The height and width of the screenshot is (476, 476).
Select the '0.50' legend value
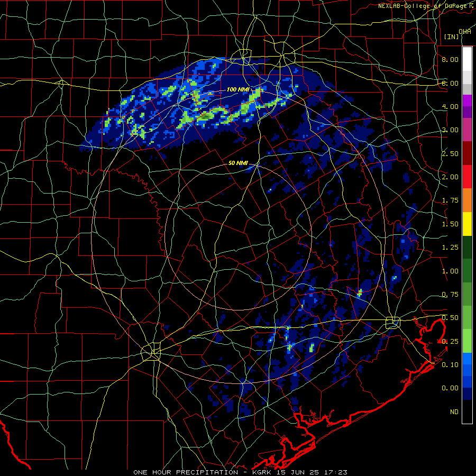click(450, 318)
